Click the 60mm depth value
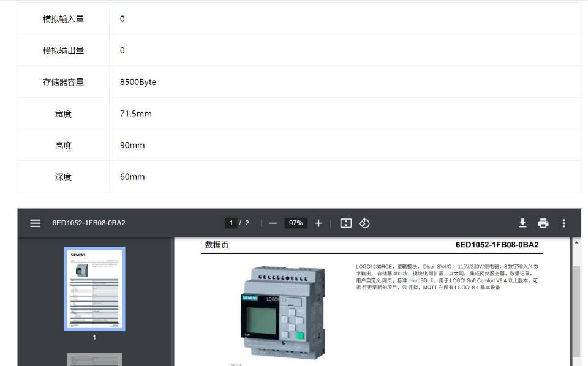The width and height of the screenshot is (588, 366). coord(132,177)
